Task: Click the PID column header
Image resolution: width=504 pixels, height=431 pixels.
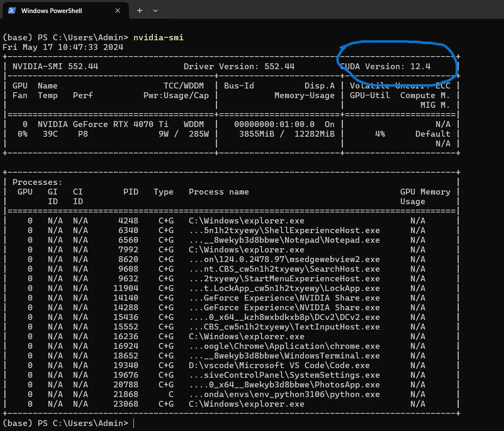Action: pyautogui.click(x=131, y=192)
